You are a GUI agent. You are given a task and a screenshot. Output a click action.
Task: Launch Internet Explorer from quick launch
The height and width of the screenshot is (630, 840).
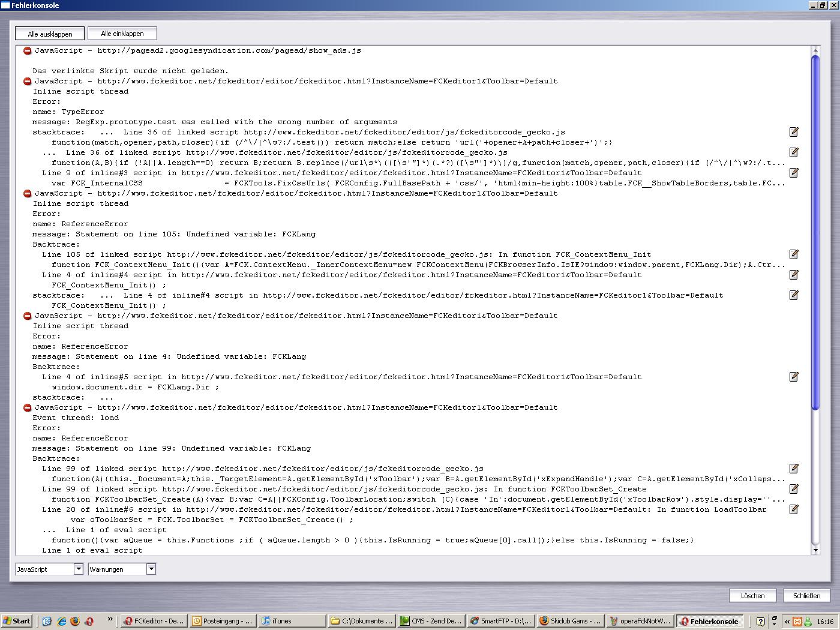pos(61,621)
